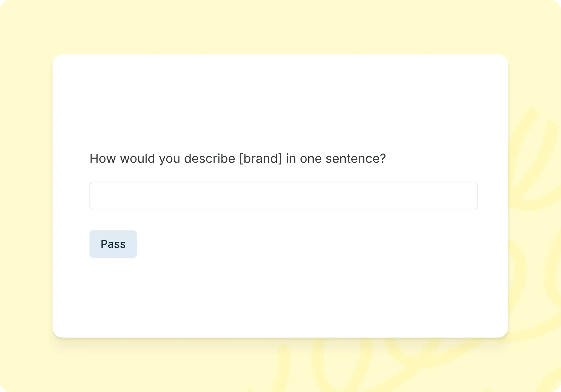Click the empty answer text field
The width and height of the screenshot is (561, 392).
[283, 196]
